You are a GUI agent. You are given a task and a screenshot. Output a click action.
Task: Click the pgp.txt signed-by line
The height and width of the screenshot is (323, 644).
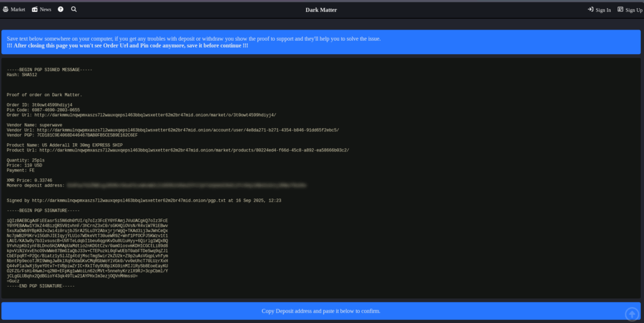[x=143, y=200]
